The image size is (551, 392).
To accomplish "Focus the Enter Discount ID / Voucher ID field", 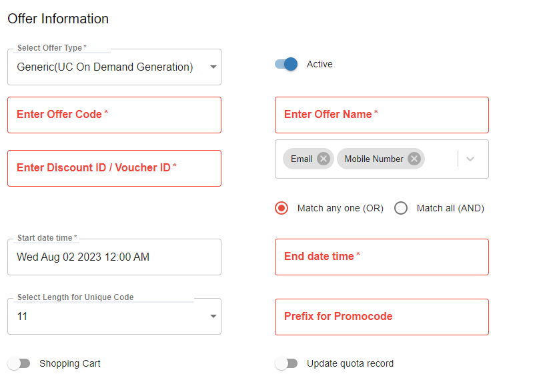I will coord(114,168).
